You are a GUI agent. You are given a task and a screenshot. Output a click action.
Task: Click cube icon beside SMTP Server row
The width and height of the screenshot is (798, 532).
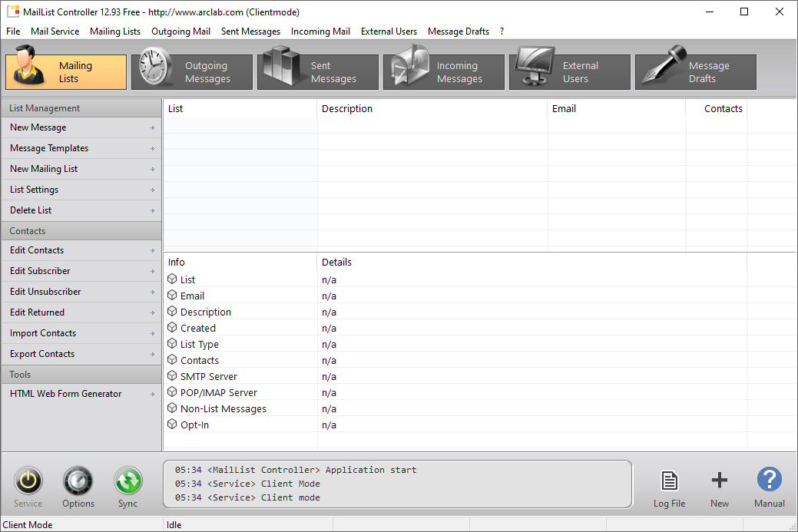tap(172, 376)
